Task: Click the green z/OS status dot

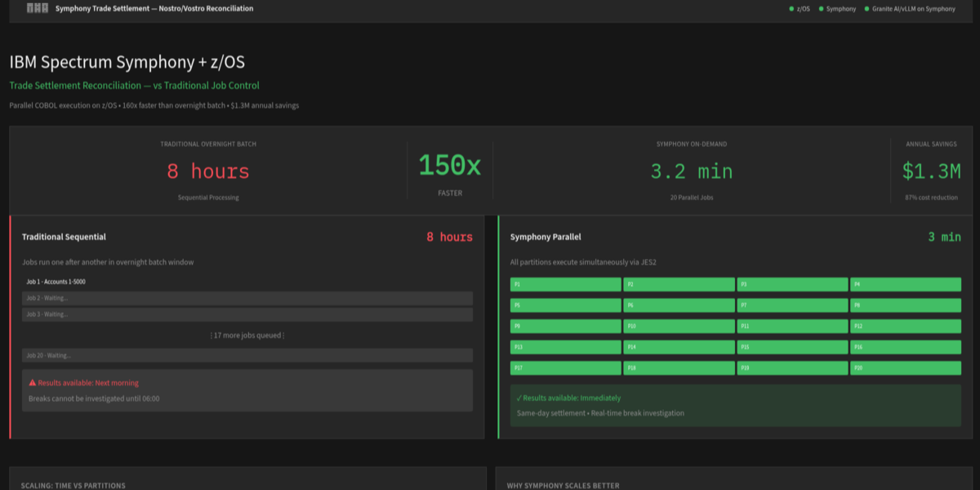Action: [791, 9]
